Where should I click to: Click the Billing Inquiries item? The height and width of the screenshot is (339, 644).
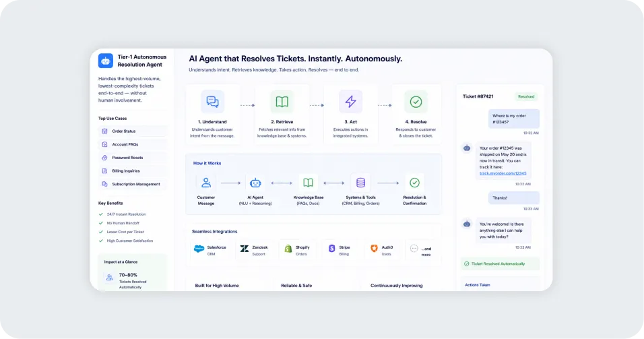(x=133, y=171)
